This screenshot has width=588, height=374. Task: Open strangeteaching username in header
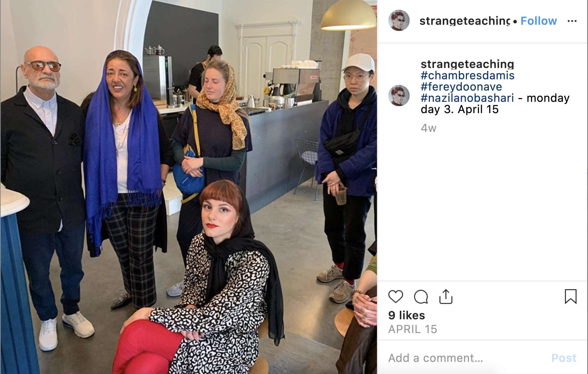pyautogui.click(x=465, y=21)
